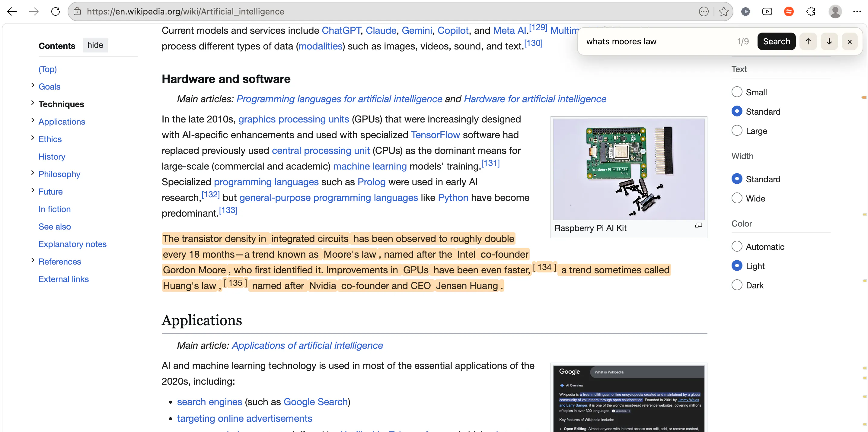
Task: Bookmark this page with the star icon
Action: tap(723, 11)
